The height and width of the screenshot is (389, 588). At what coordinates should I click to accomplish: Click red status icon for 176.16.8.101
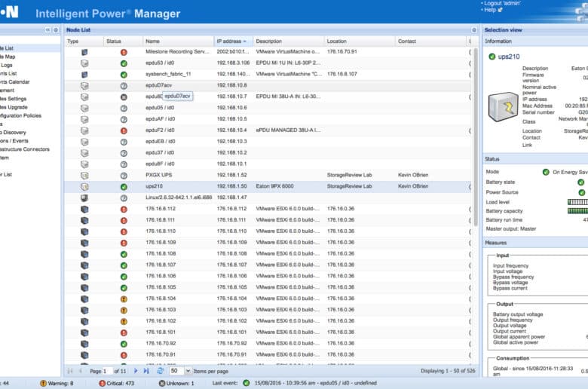(x=124, y=332)
